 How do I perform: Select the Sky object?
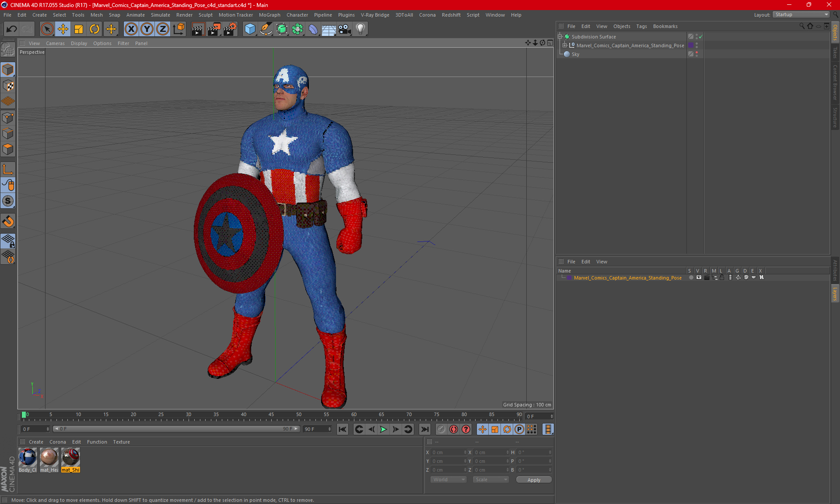(x=575, y=54)
